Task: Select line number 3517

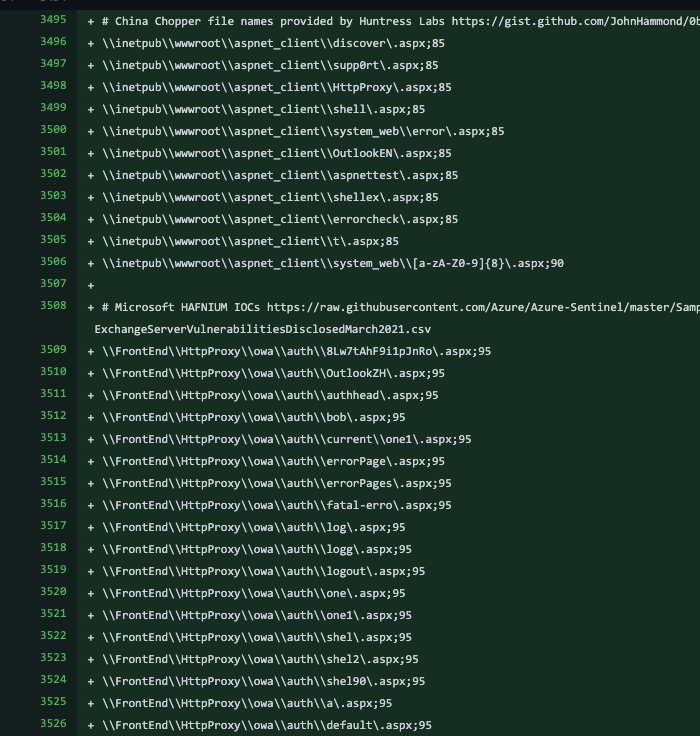Action: point(52,526)
